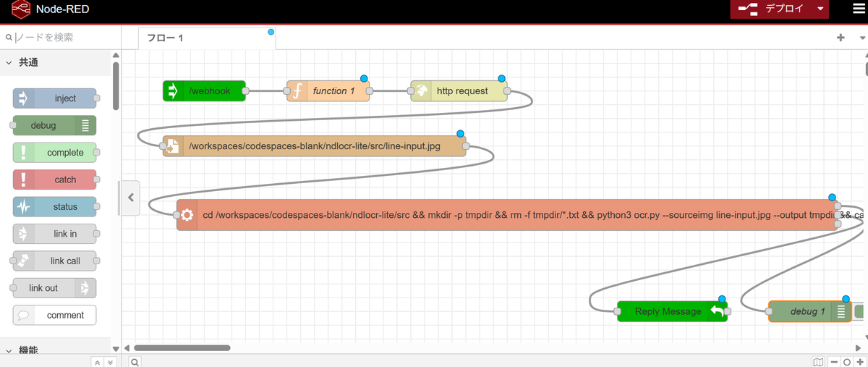Select the inject node in the palette

pos(55,98)
